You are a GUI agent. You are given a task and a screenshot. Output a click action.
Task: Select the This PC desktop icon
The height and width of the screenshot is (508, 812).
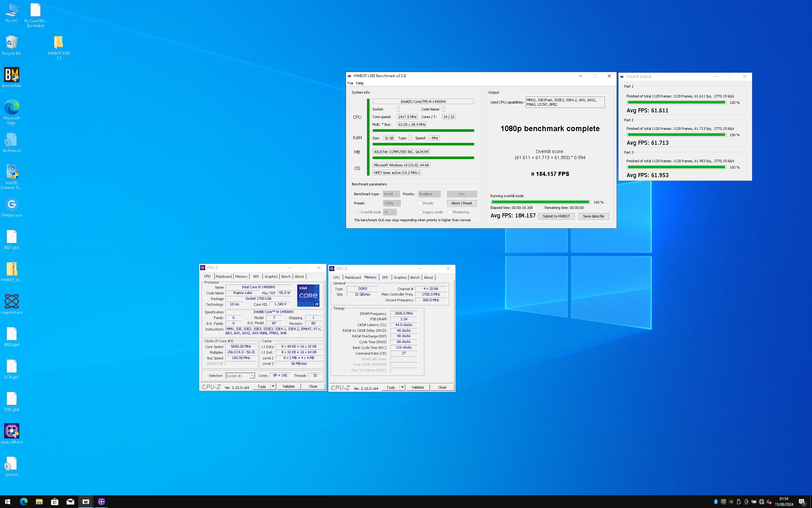click(x=12, y=13)
